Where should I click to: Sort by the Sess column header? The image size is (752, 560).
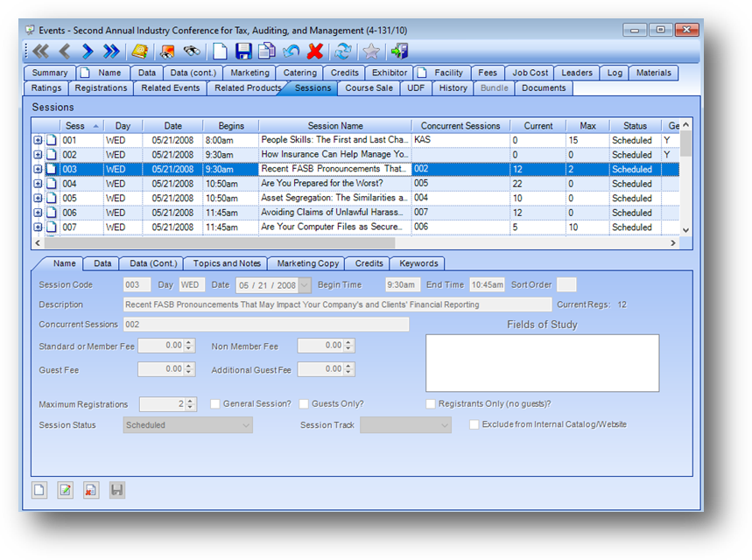coord(81,126)
